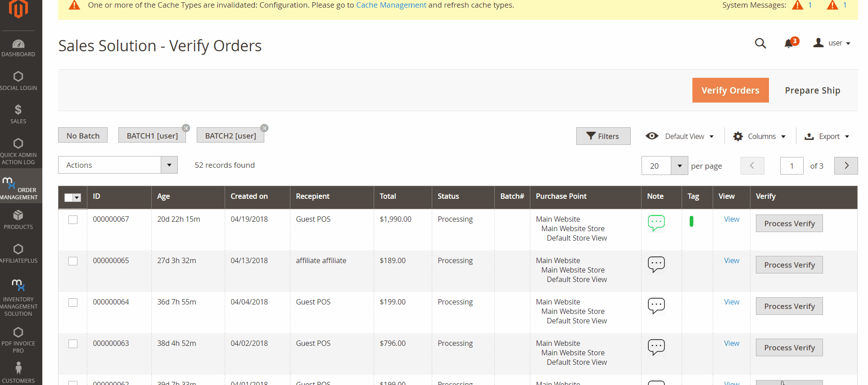Image resolution: width=868 pixels, height=385 pixels.
Task: Open Affiliateplus sidebar item
Action: (18, 253)
